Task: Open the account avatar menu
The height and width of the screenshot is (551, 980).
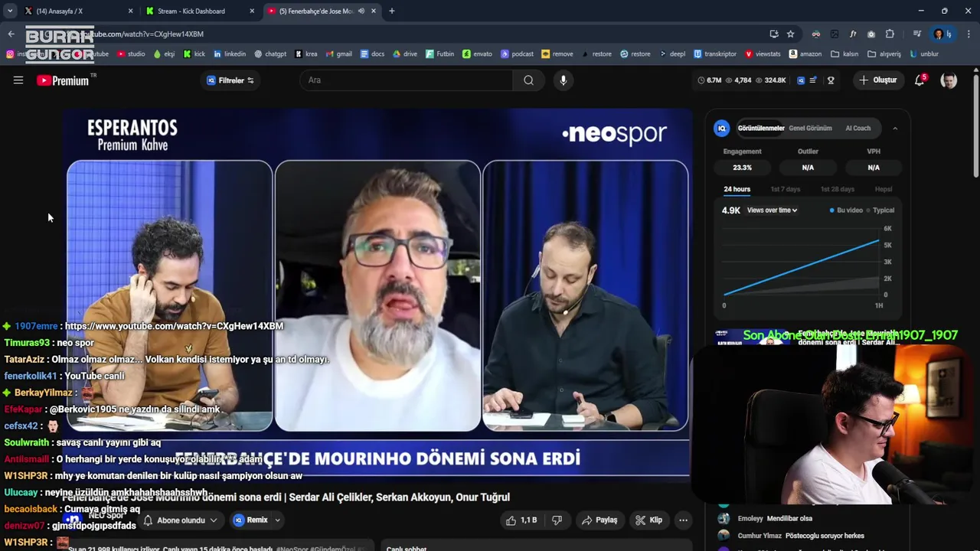Action: click(x=949, y=80)
